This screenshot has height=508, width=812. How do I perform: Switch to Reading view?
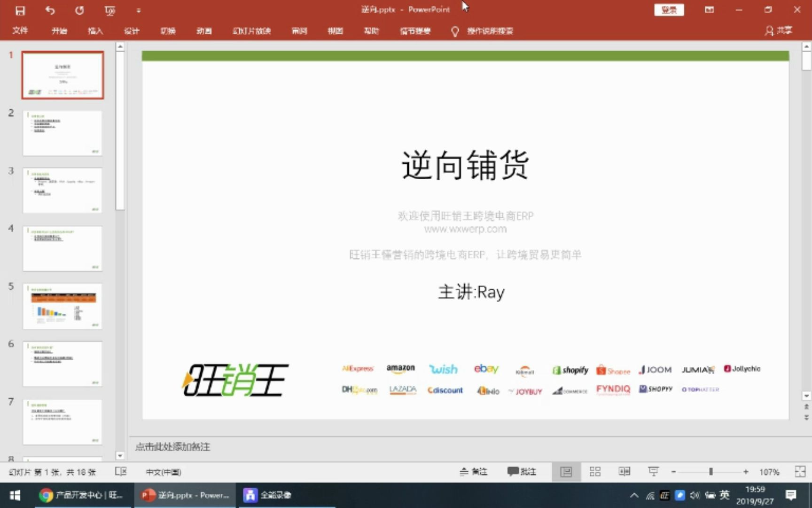click(624, 471)
